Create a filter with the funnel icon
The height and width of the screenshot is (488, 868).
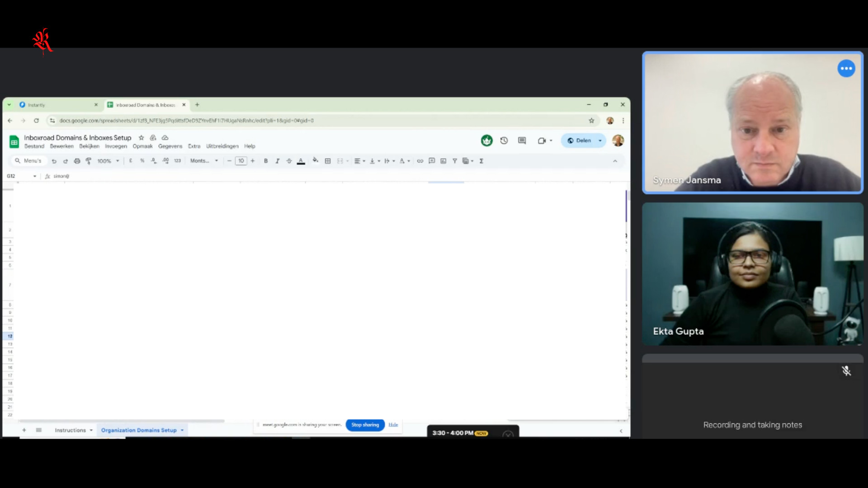[x=455, y=161]
